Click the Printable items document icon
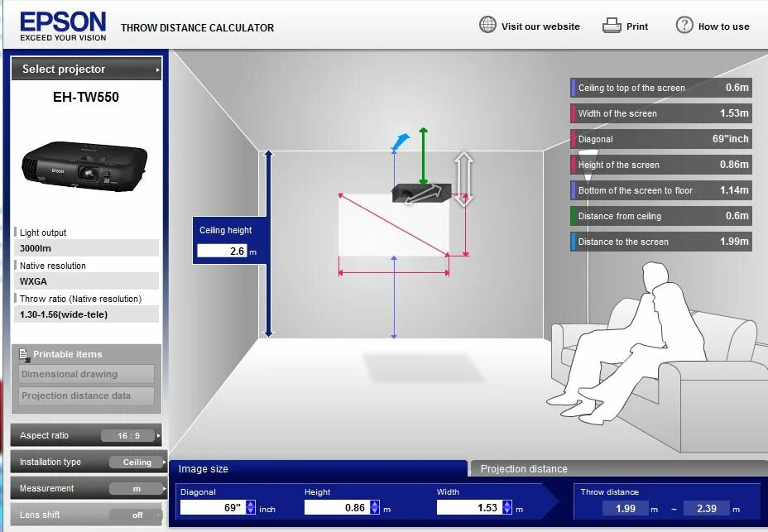768x532 pixels. click(24, 355)
